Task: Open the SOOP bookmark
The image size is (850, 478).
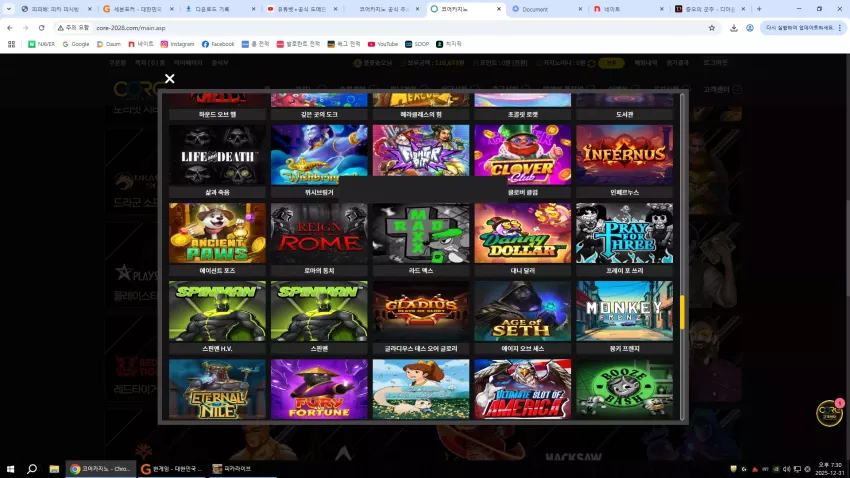Action: [417, 44]
